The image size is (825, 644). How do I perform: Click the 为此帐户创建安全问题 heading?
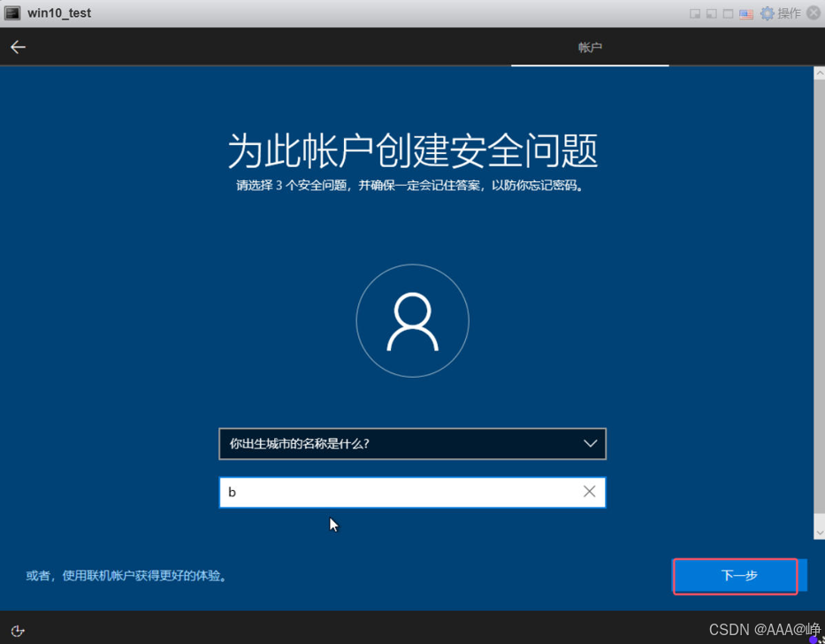pyautogui.click(x=412, y=150)
